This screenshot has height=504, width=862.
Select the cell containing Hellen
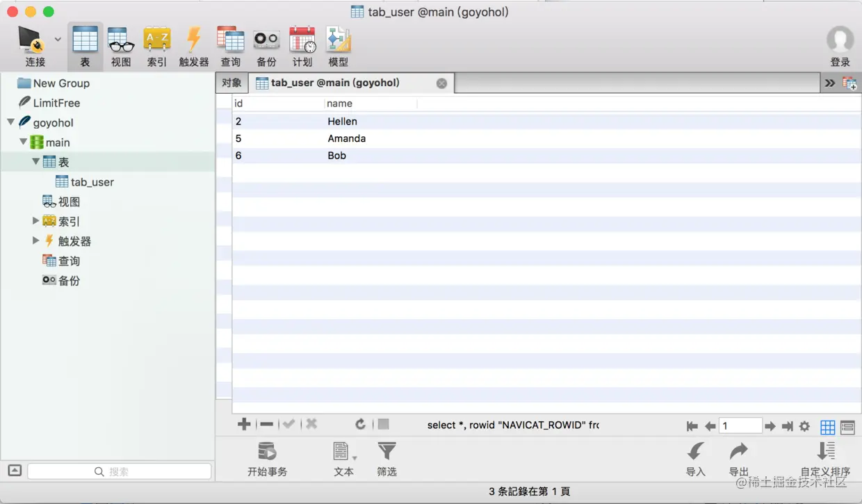(371, 121)
